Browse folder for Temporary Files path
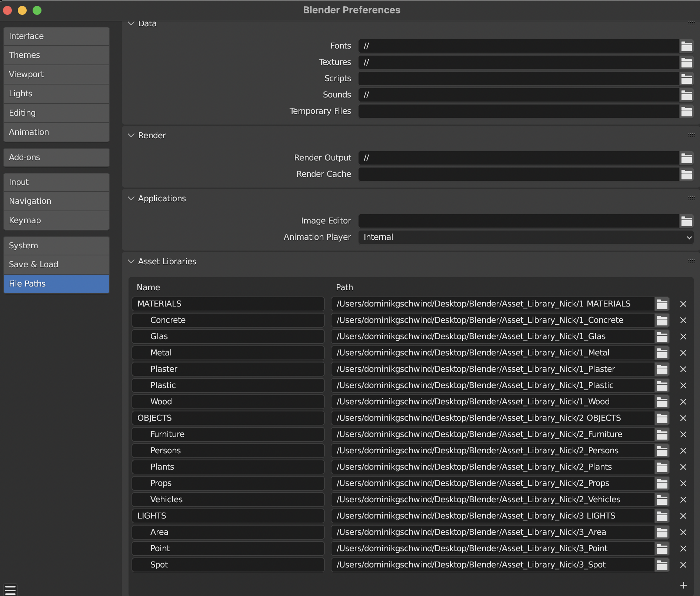Screen dimensions: 700x596 (x=687, y=111)
